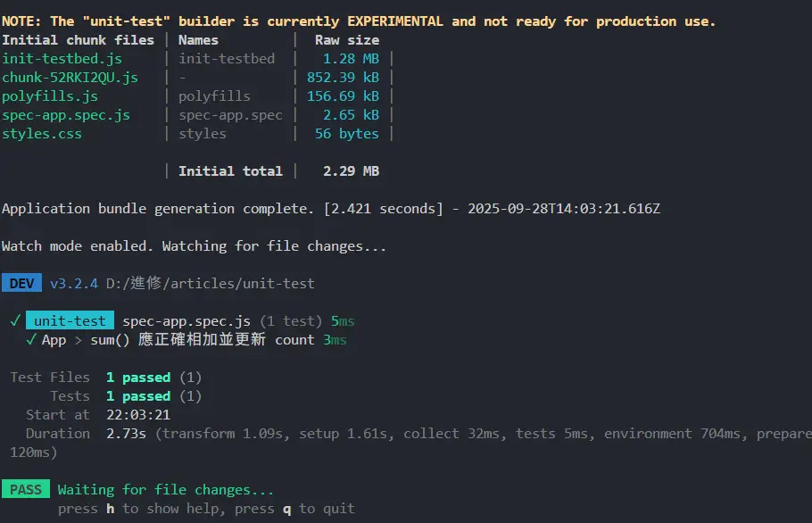
Task: Click the 22:03:21 start time
Action: tap(138, 415)
